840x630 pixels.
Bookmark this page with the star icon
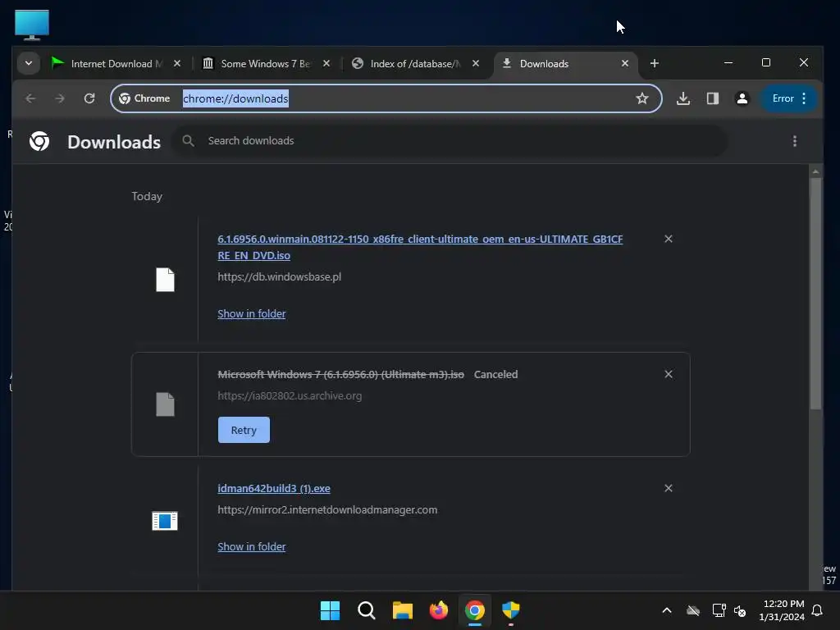click(641, 98)
